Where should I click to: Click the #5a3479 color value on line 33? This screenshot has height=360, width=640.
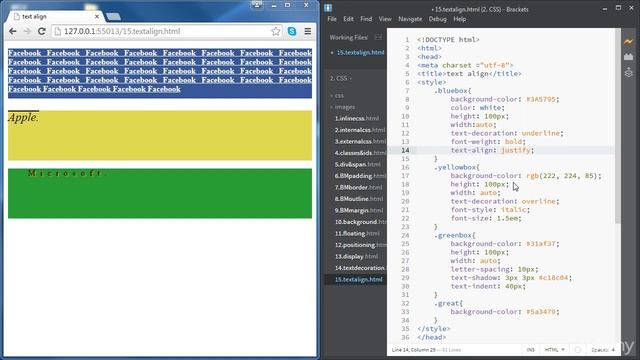[541, 311]
